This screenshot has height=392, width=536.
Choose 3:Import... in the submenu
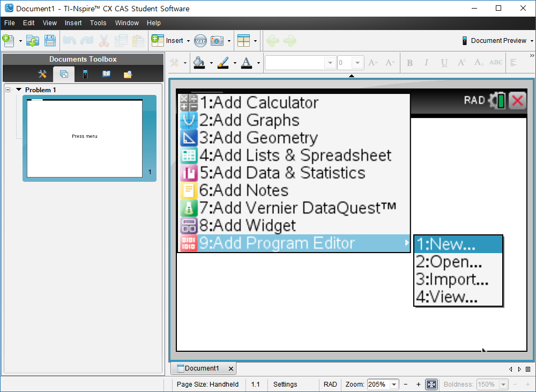(458, 279)
